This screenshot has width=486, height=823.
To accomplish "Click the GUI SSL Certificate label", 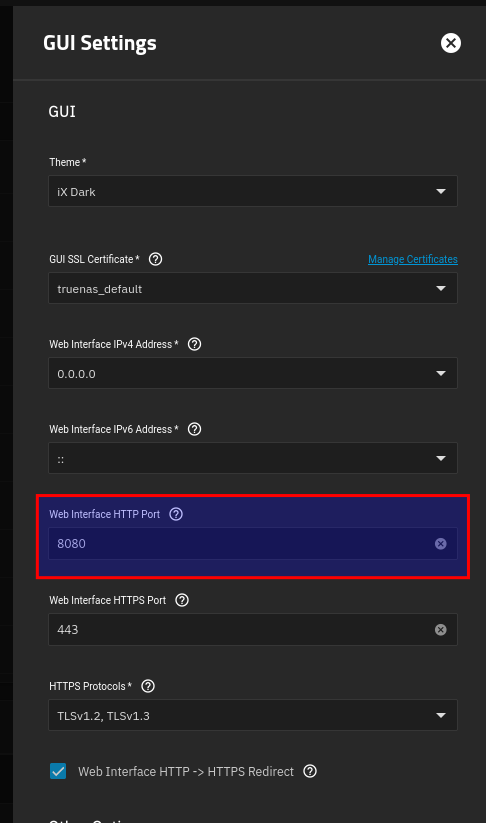I will 94,259.
